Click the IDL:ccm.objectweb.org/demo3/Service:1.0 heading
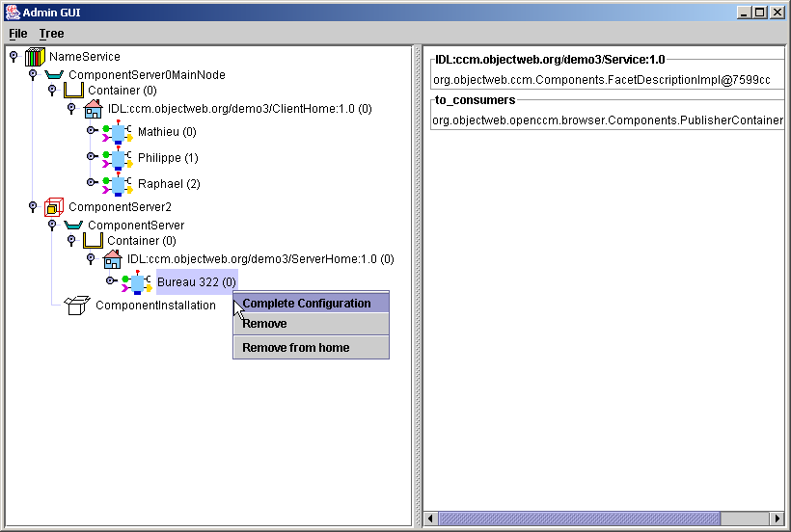The height and width of the screenshot is (532, 791). coord(550,60)
